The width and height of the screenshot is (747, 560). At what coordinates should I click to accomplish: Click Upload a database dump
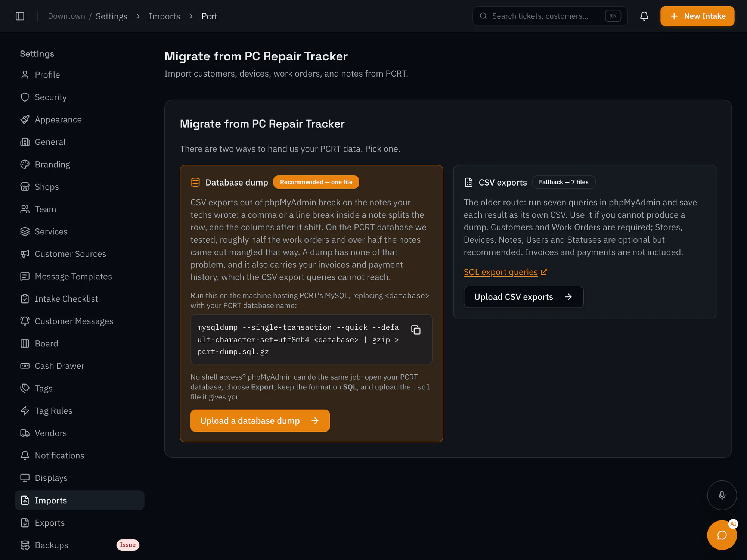point(260,420)
